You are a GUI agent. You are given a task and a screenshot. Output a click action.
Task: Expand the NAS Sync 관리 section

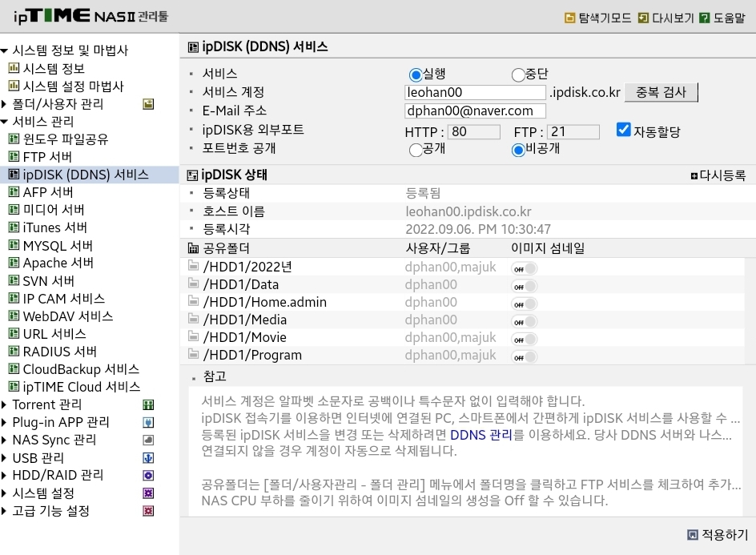[4, 440]
